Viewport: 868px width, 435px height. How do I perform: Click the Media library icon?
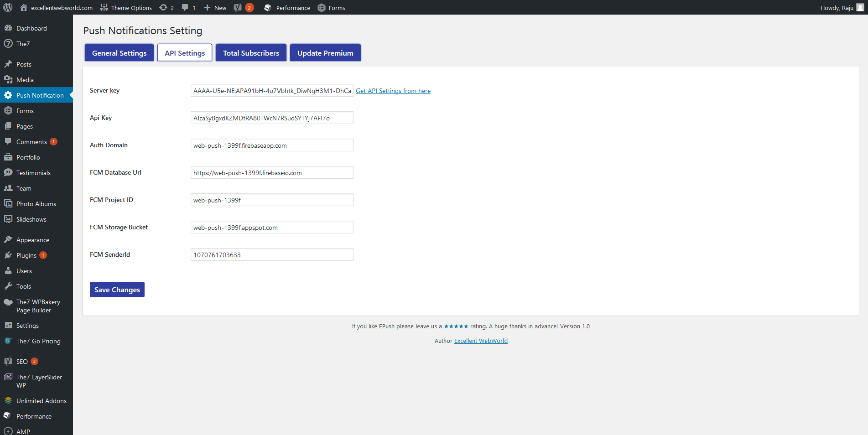(x=8, y=79)
